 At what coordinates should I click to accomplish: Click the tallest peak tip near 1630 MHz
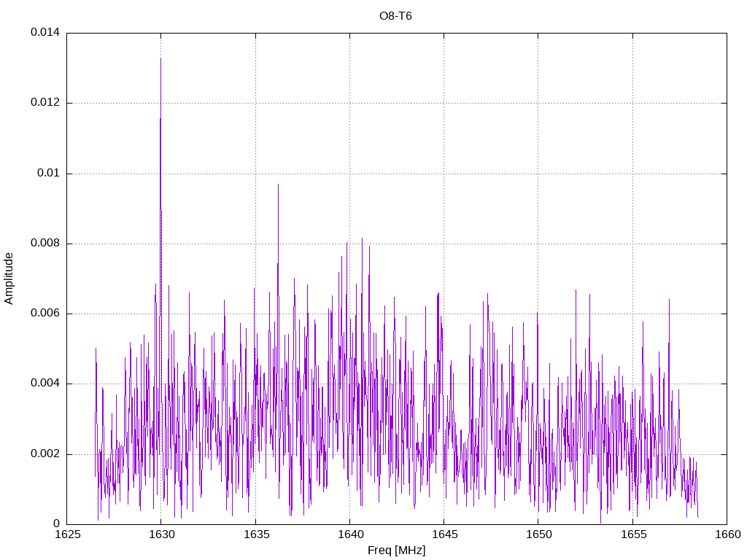(x=160, y=58)
